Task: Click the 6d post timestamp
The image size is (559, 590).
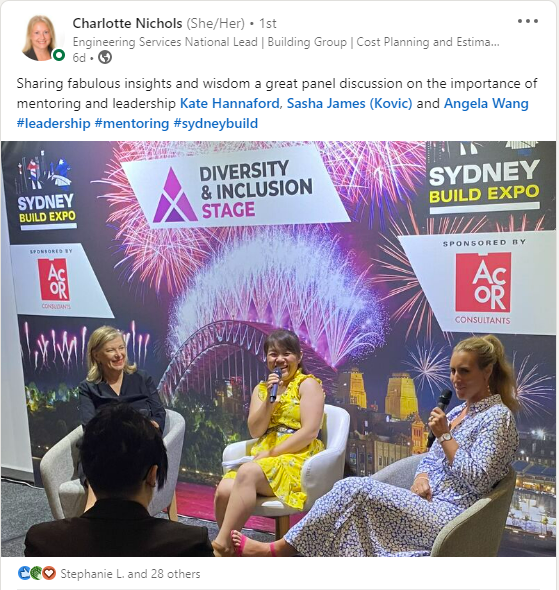Action: (x=79, y=58)
